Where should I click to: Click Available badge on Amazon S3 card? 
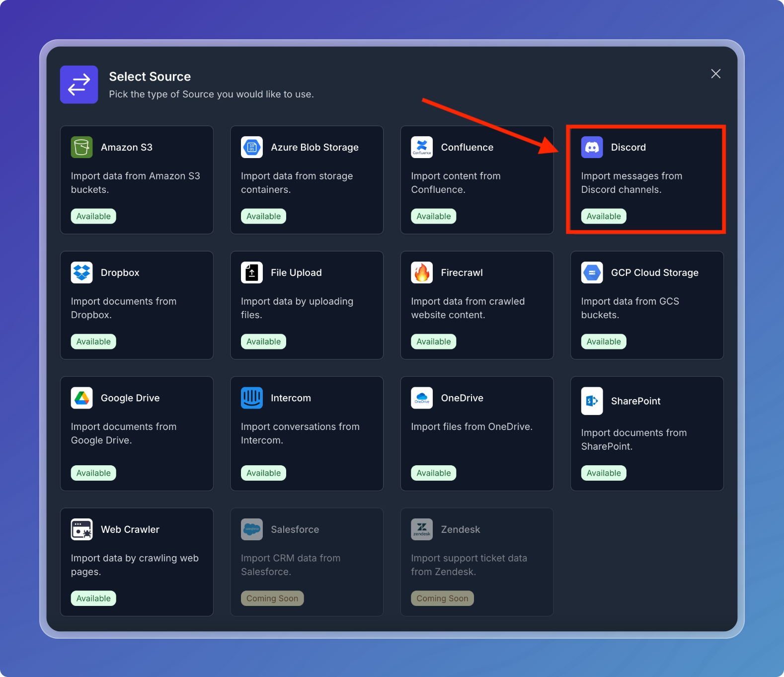point(93,216)
